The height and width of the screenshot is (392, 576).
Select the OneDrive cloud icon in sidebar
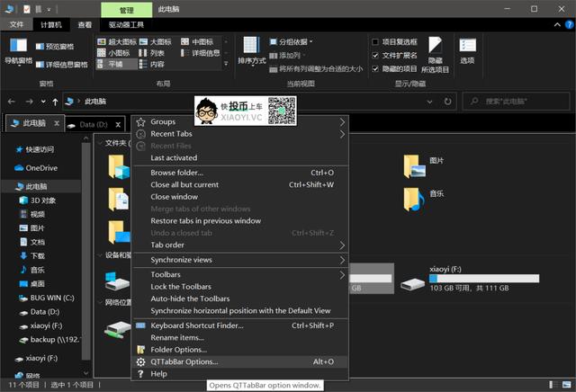click(19, 167)
